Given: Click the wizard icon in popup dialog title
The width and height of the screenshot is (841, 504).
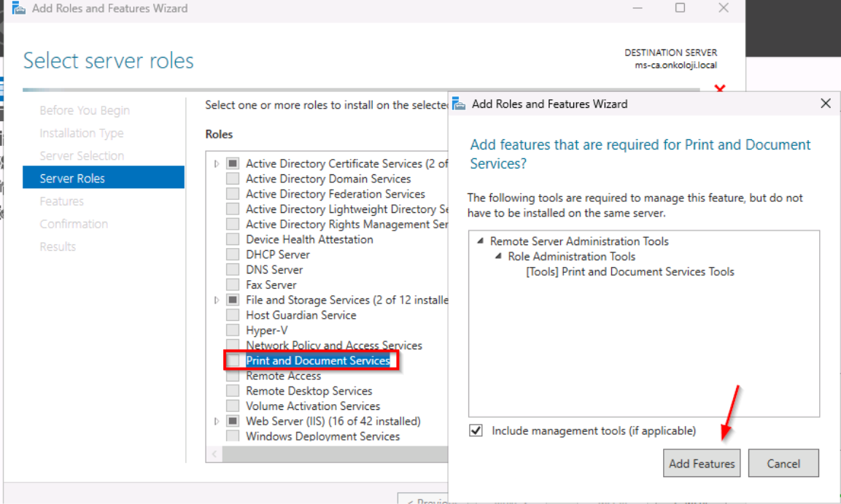Looking at the screenshot, I should pos(459,104).
